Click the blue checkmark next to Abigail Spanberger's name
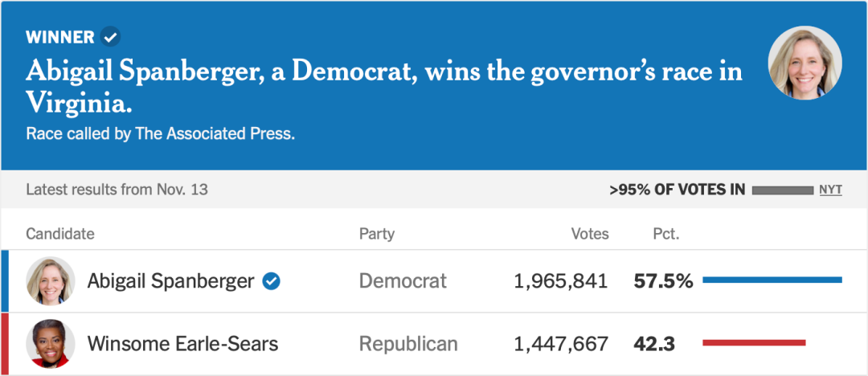868x376 pixels. tap(272, 281)
